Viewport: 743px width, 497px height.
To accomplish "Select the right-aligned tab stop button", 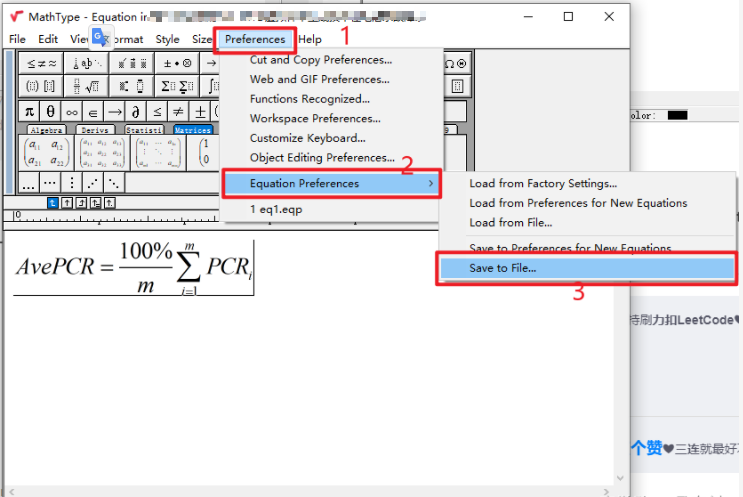I will coord(81,203).
